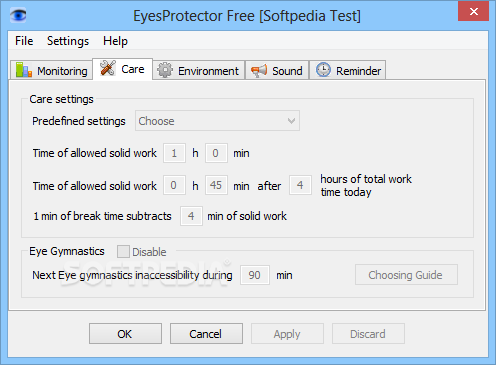Toggle the Eye Gymnastics Disable checkbox
Viewport: 496px width, 365px height.
pyautogui.click(x=123, y=252)
